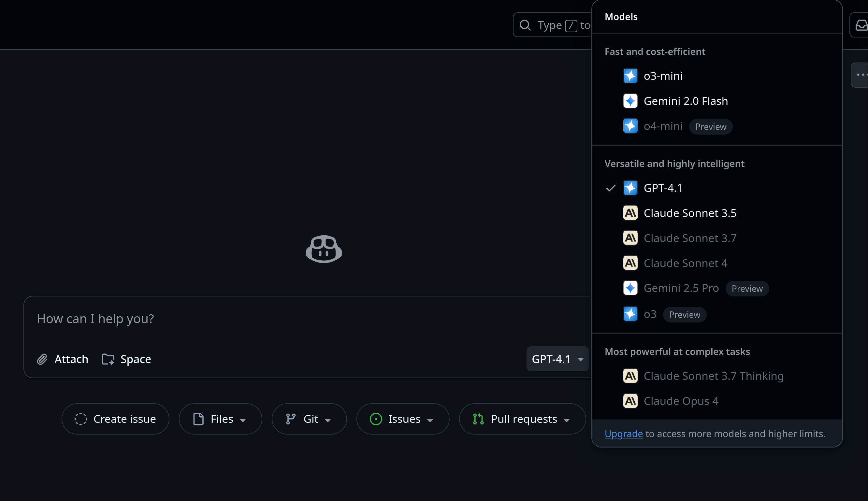Click the green Pull requests icon

(478, 419)
